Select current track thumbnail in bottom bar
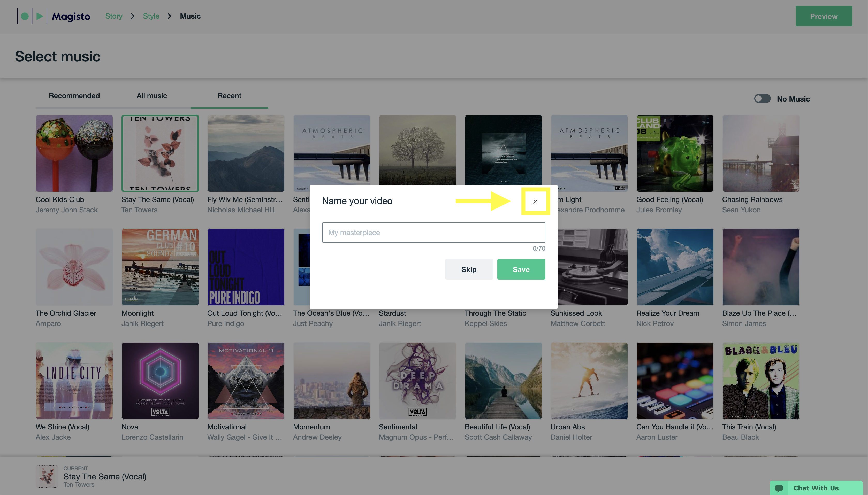 click(x=47, y=476)
